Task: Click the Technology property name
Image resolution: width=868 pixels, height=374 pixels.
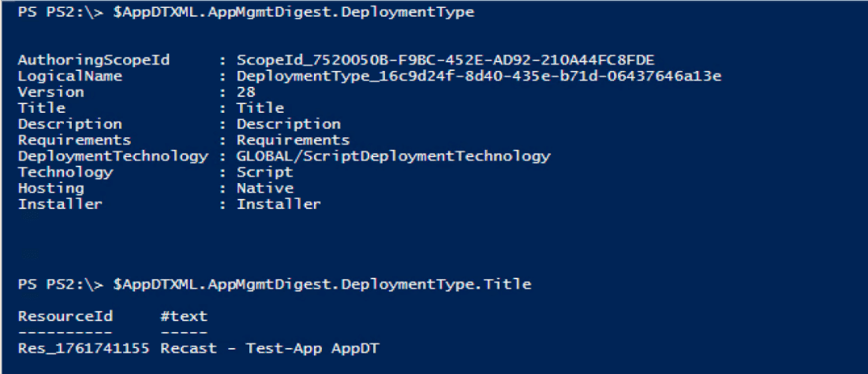Action: pyautogui.click(x=65, y=172)
